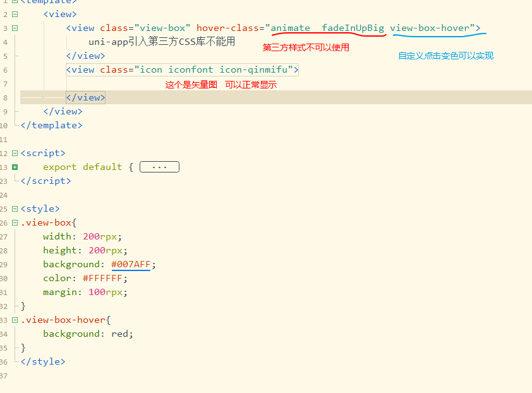Click the red background value

pos(119,334)
